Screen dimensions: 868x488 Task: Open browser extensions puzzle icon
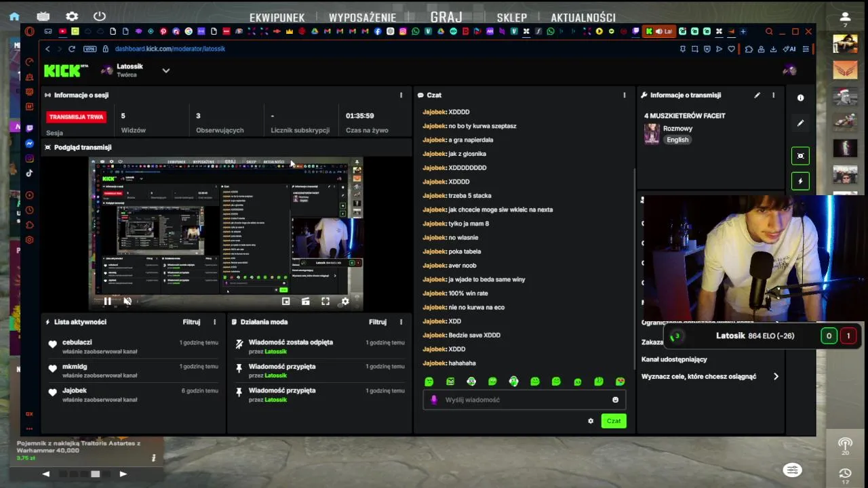[749, 49]
